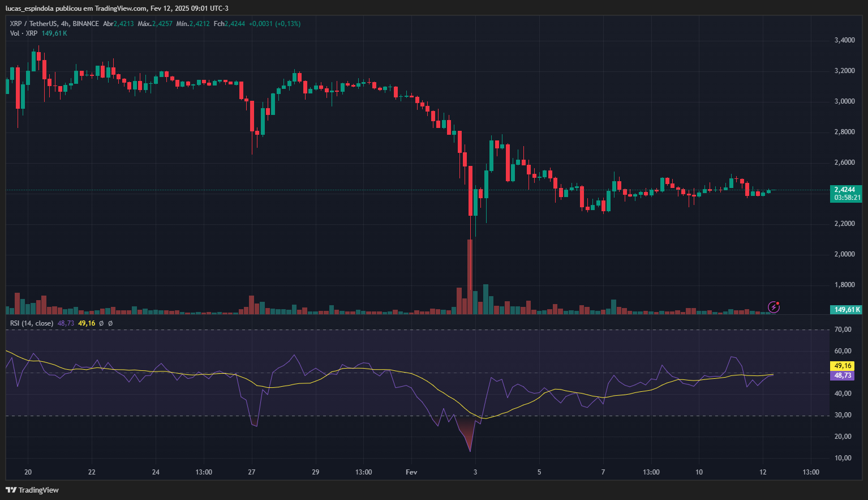
Task: Click the 3,0000 price axis level
Action: [x=844, y=101]
